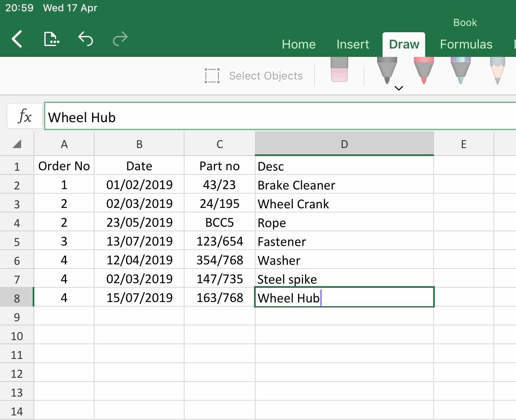Select the pencil drawing tool
The width and height of the screenshot is (516, 420).
coord(496,71)
